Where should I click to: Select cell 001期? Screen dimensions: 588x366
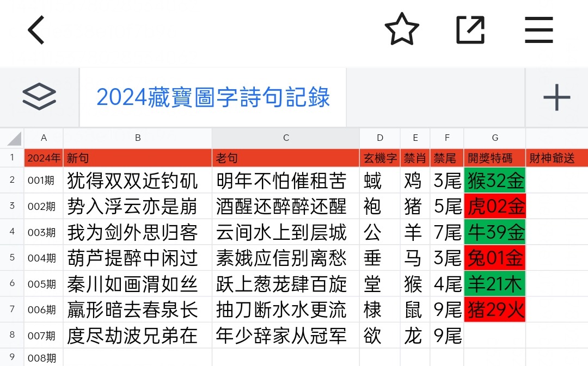[44, 181]
